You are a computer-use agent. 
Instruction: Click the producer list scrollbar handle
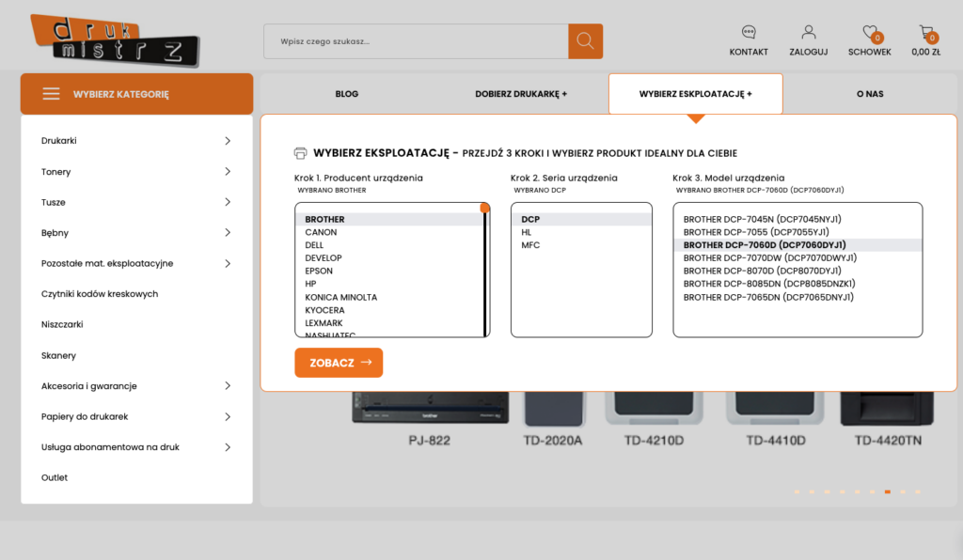pos(484,209)
